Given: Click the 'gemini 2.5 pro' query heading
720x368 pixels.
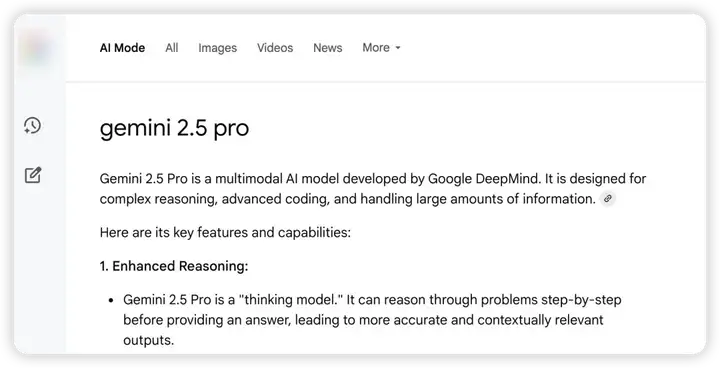Looking at the screenshot, I should (x=174, y=128).
